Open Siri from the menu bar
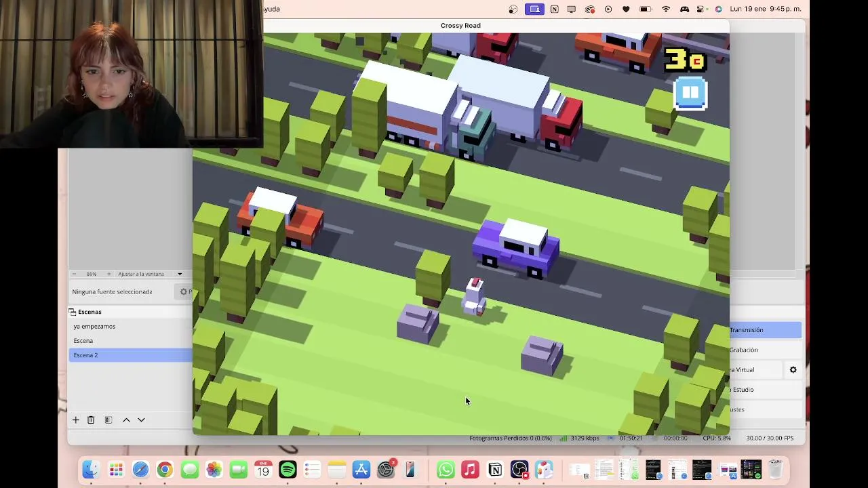The width and height of the screenshot is (868, 488). coord(719,9)
